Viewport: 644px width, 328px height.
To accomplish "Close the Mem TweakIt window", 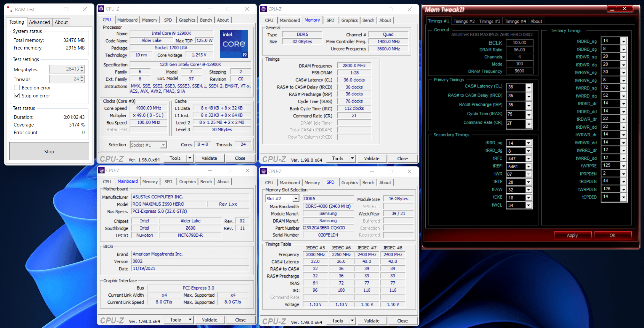I will tap(625, 9).
